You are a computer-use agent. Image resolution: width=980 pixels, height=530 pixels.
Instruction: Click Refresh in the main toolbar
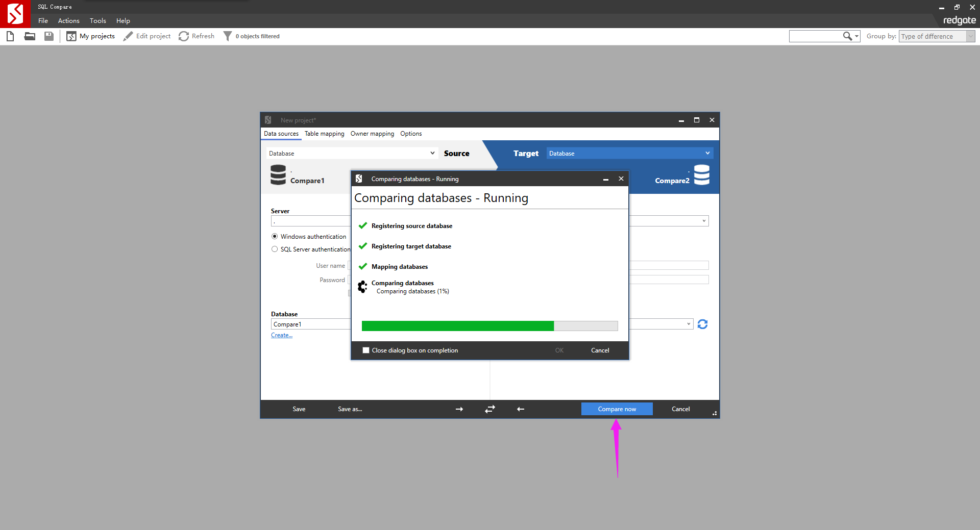tap(197, 36)
